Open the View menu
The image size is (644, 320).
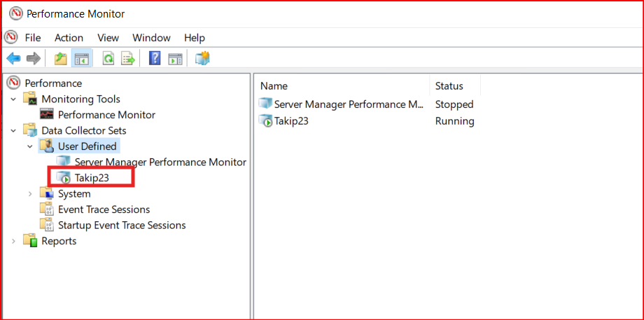(108, 38)
